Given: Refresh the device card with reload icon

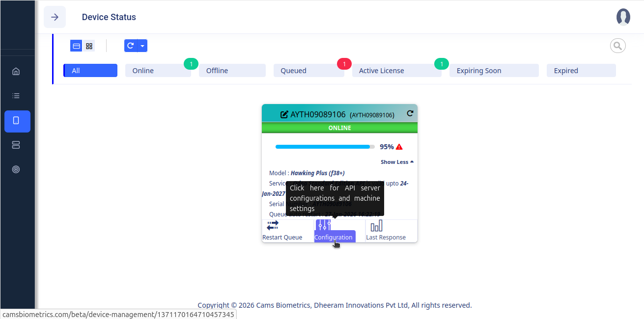Looking at the screenshot, I should [x=410, y=113].
